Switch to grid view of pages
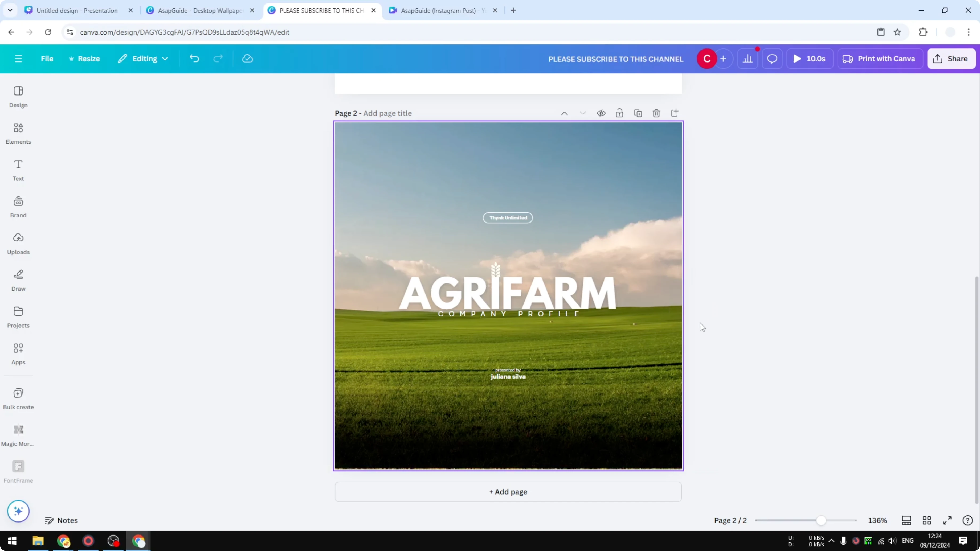980x551 pixels. tap(927, 520)
